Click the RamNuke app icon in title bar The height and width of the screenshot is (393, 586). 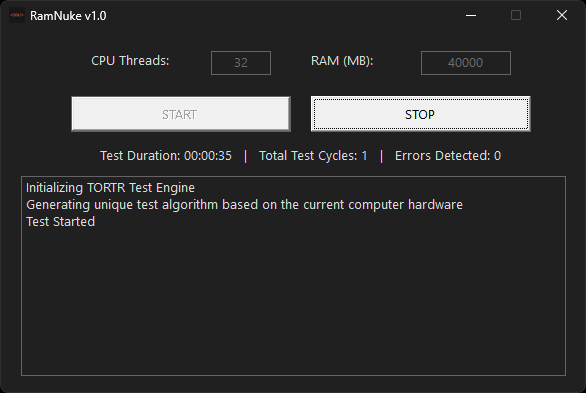coord(16,15)
